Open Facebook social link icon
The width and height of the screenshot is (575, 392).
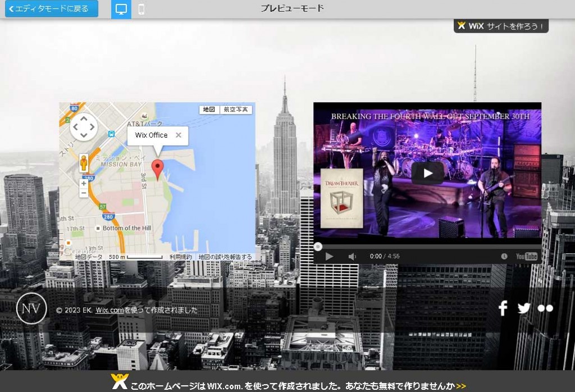click(x=503, y=308)
